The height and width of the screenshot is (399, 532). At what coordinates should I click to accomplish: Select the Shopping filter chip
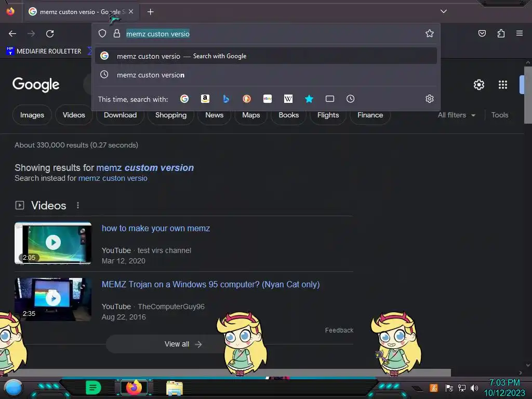point(170,115)
